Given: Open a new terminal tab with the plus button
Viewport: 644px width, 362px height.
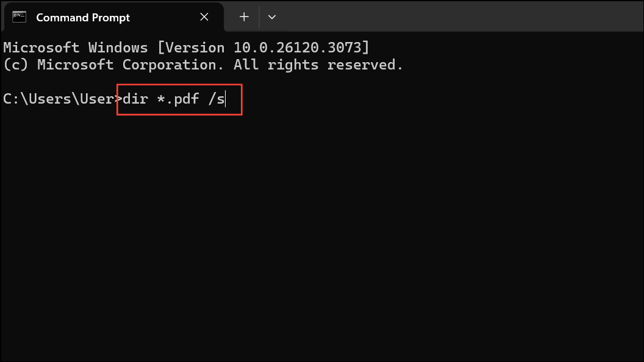Looking at the screenshot, I should point(243,17).
